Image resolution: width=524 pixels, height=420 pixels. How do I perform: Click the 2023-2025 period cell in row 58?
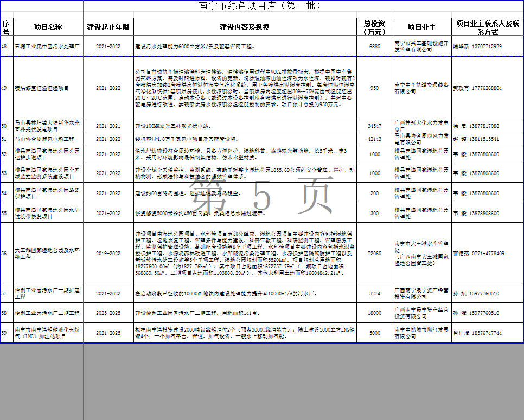108,313
